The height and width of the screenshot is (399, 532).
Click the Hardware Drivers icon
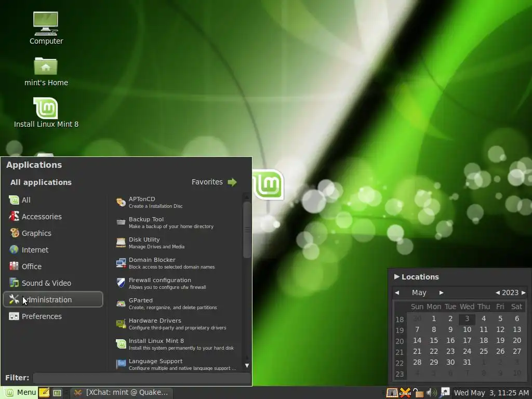tap(121, 324)
